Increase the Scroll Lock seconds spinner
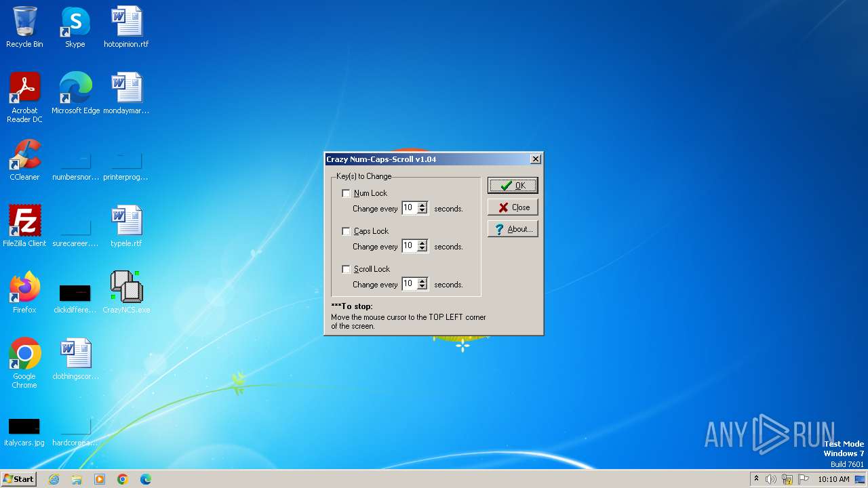 [422, 281]
